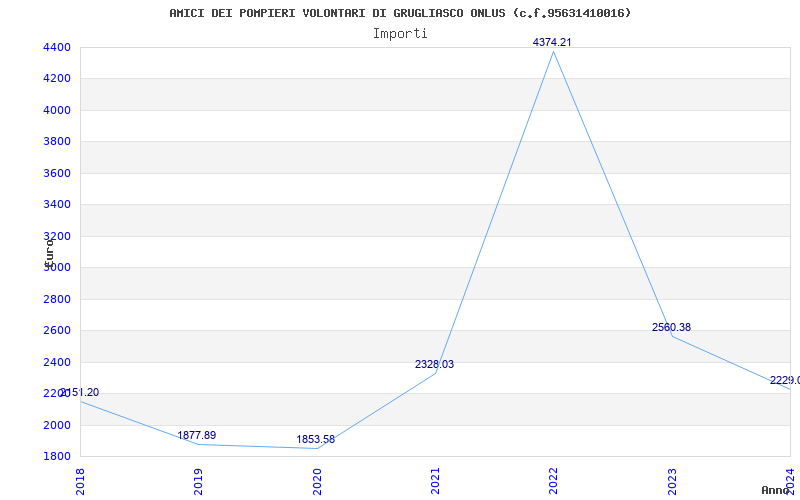Select the Importi subtitle text
Viewport: 800px width, 500px height.
click(x=400, y=34)
